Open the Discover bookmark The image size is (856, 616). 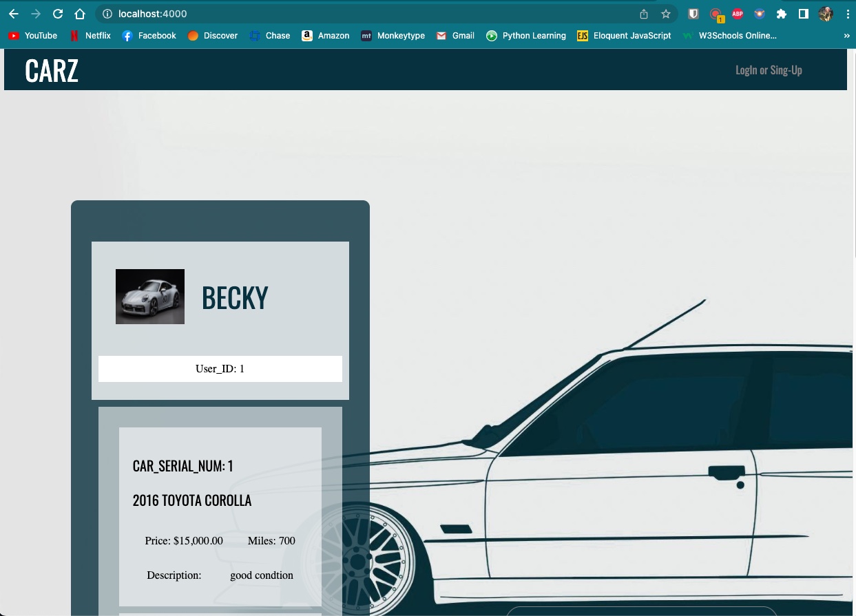click(x=213, y=36)
